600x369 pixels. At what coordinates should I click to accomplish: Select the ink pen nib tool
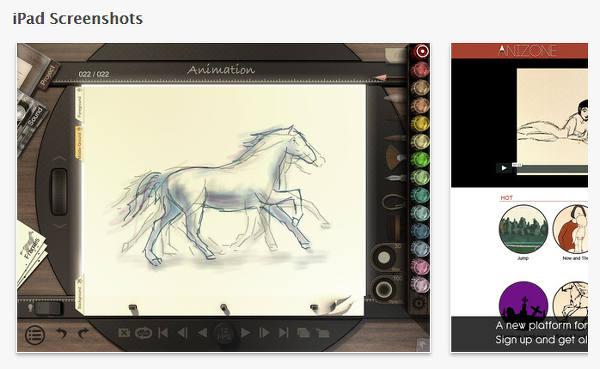[x=395, y=178]
